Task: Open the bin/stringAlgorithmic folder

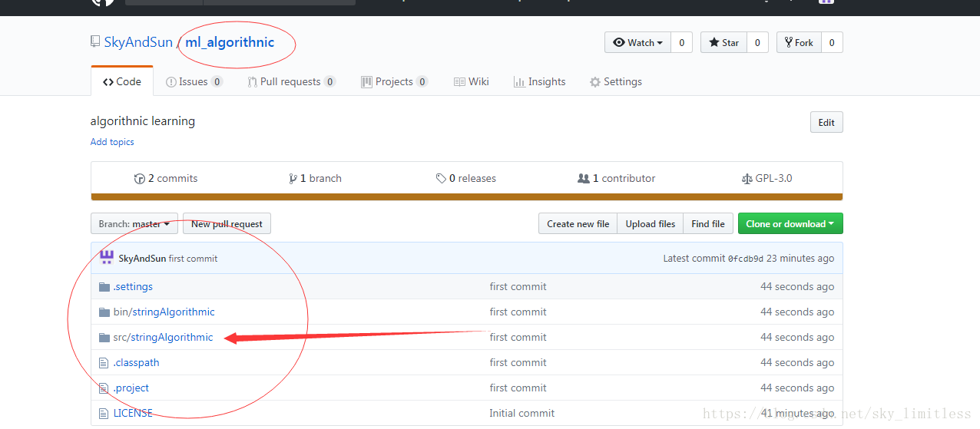Action: click(x=164, y=312)
